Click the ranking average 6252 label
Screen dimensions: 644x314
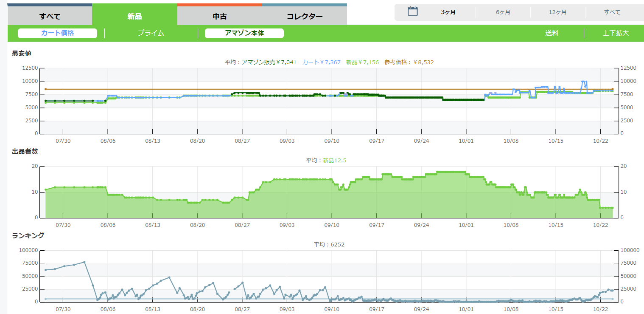333,244
